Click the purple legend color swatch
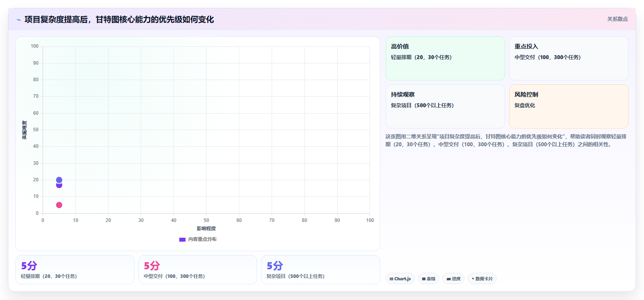This screenshot has width=644, height=300. [x=182, y=239]
